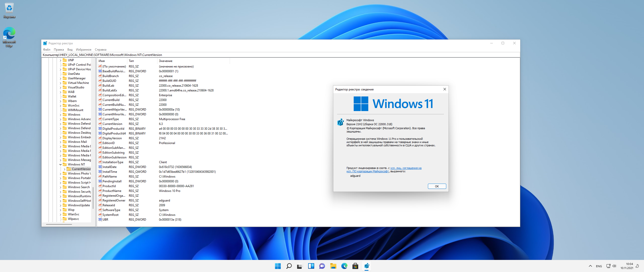Open Widgets panel from the taskbar
The image size is (644, 272).
[311, 266]
